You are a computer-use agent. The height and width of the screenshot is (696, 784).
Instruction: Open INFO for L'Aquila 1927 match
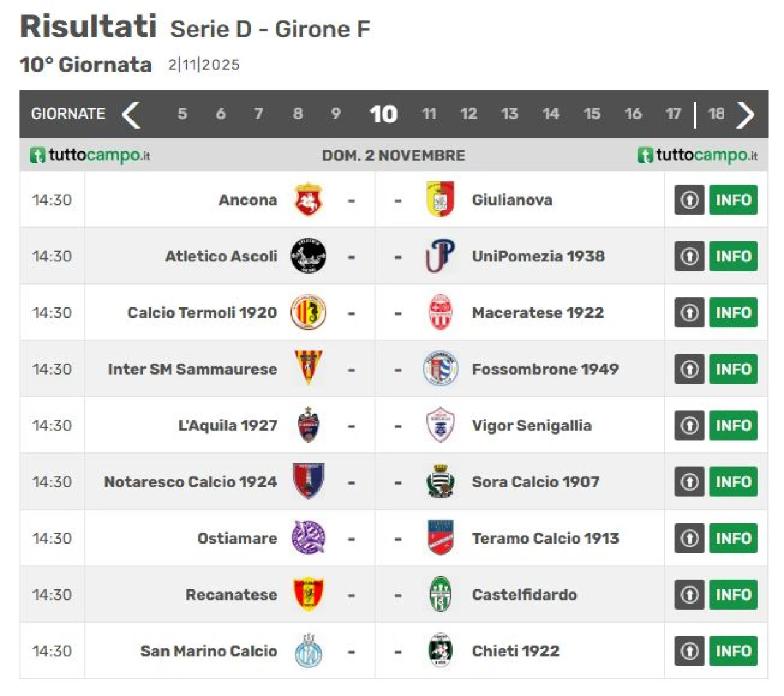(733, 425)
